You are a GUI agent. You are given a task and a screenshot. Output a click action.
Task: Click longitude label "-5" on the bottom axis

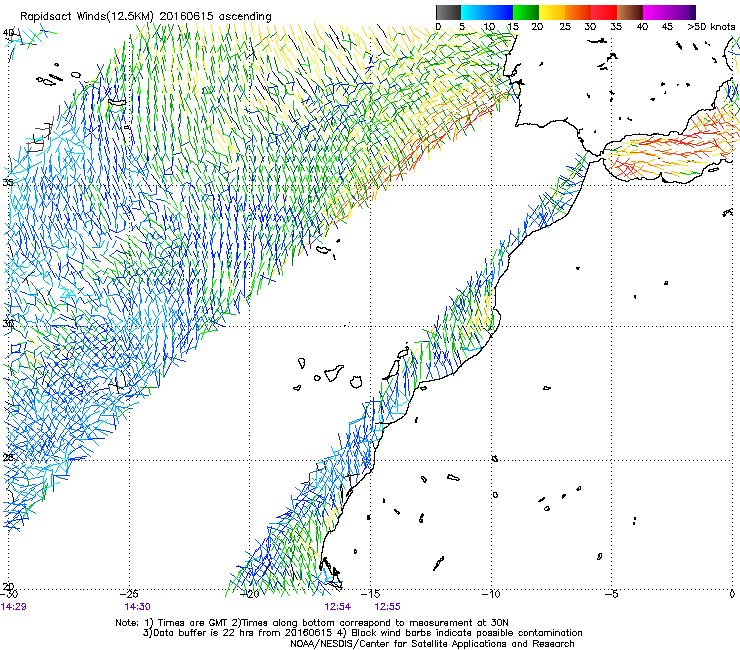point(612,594)
